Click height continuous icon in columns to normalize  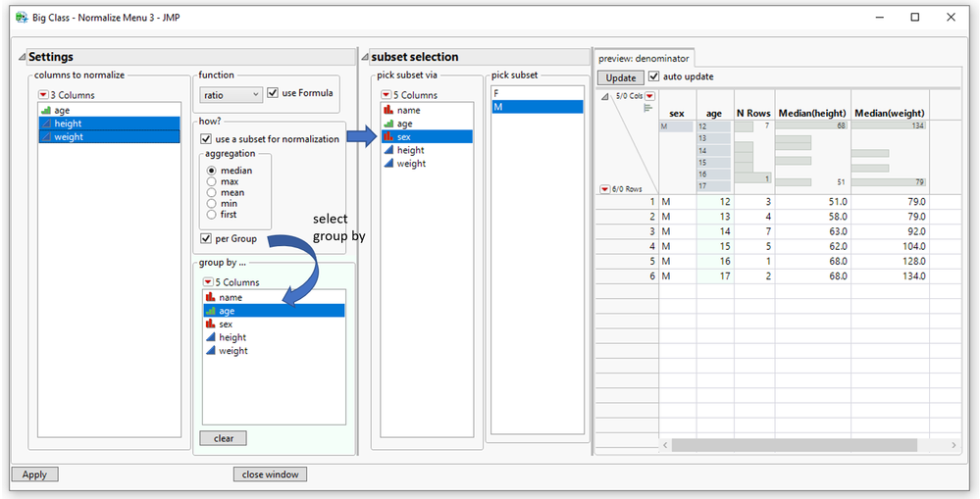click(46, 124)
